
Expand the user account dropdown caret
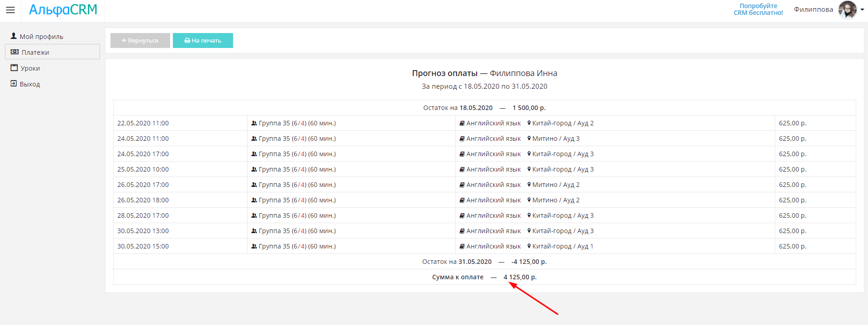pos(862,10)
